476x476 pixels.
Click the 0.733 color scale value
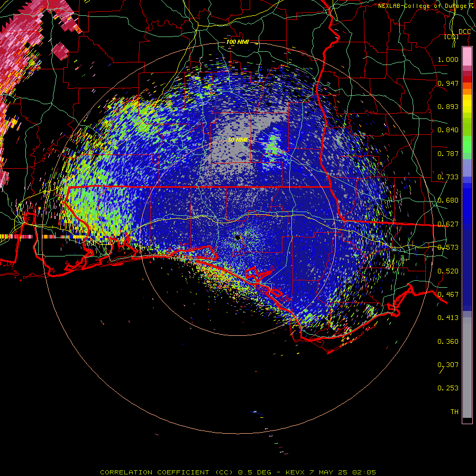click(x=448, y=177)
